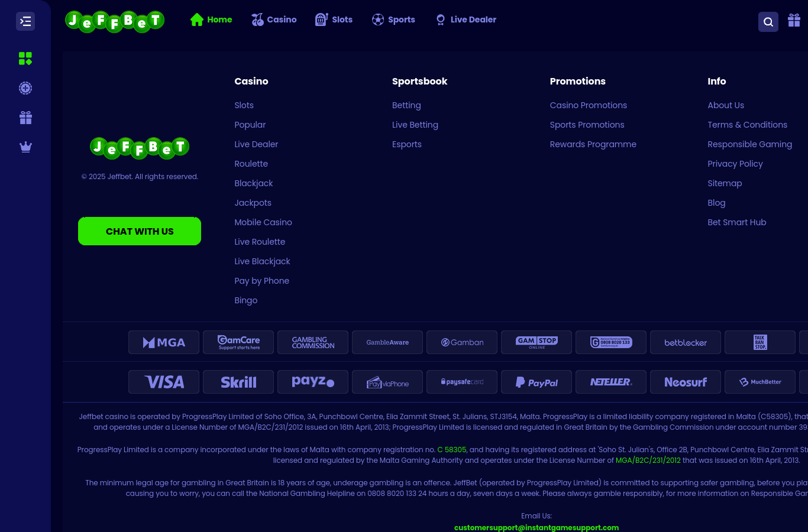Viewport: 808px width, 532px height.
Task: Open the National Gambling Helpline badge
Action: click(x=611, y=342)
